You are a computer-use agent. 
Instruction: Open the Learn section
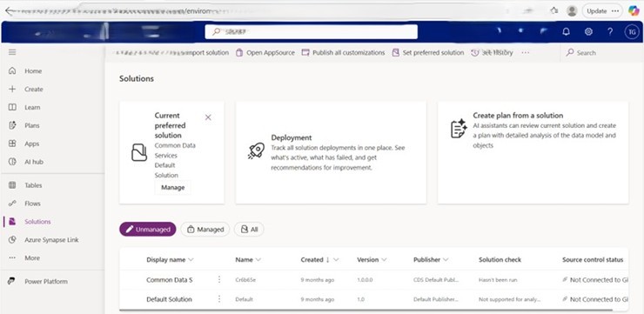coord(32,107)
